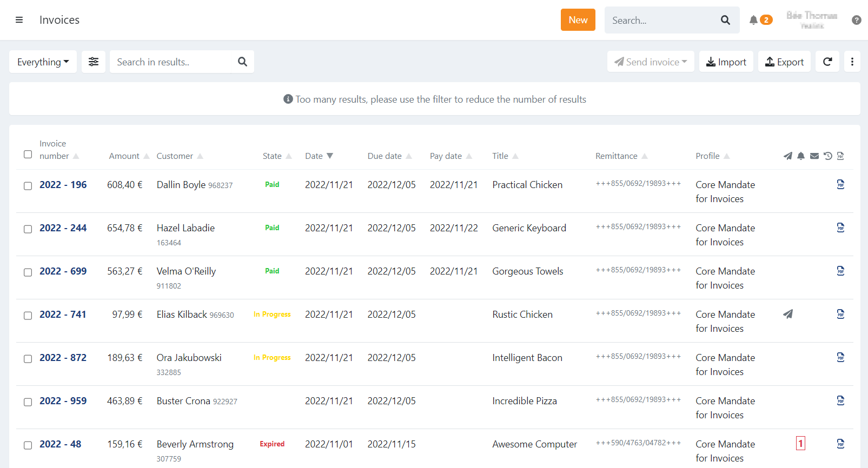This screenshot has height=468, width=868.
Task: Open the three-dot more options menu
Action: coord(852,62)
